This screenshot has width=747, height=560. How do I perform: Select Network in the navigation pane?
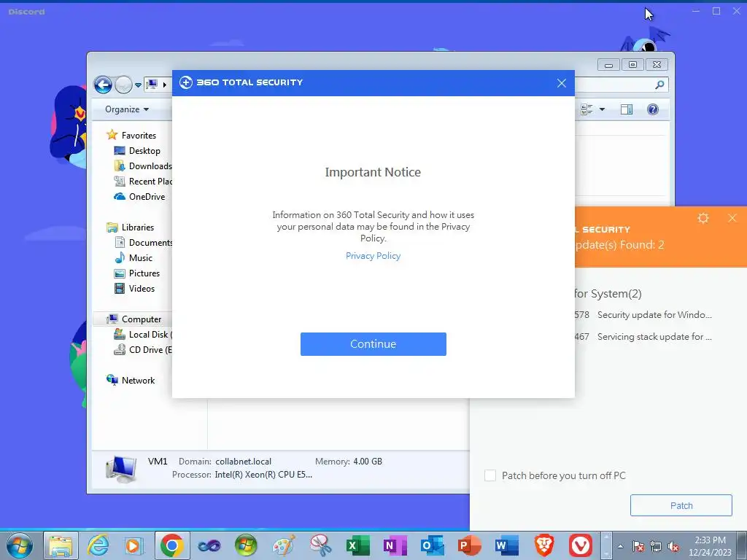coord(131,380)
